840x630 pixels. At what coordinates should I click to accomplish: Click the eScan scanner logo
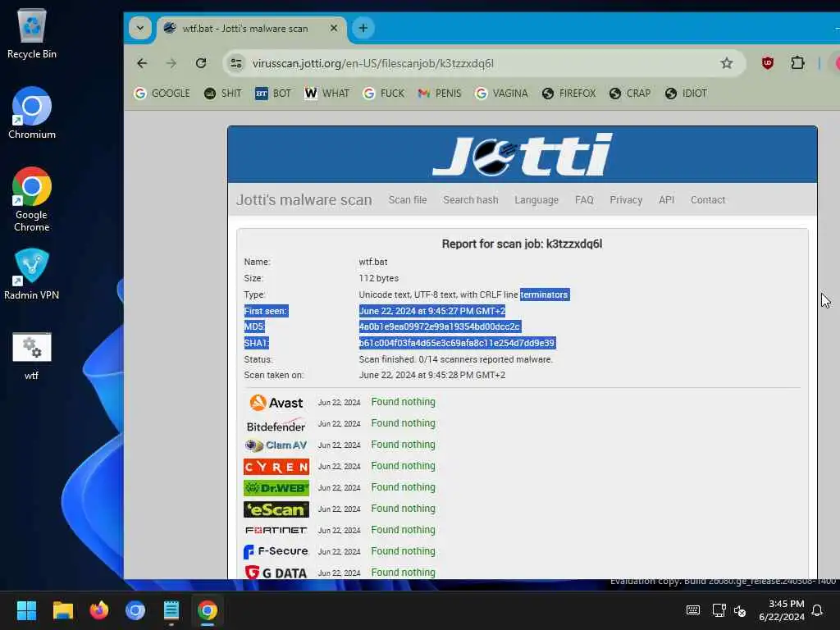[276, 509]
